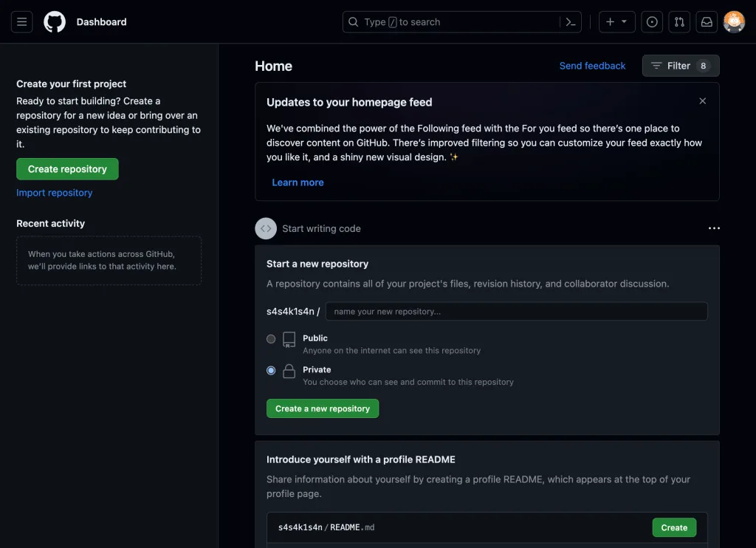756x548 pixels.
Task: Click the Dashboard title in header
Action: pyautogui.click(x=101, y=21)
